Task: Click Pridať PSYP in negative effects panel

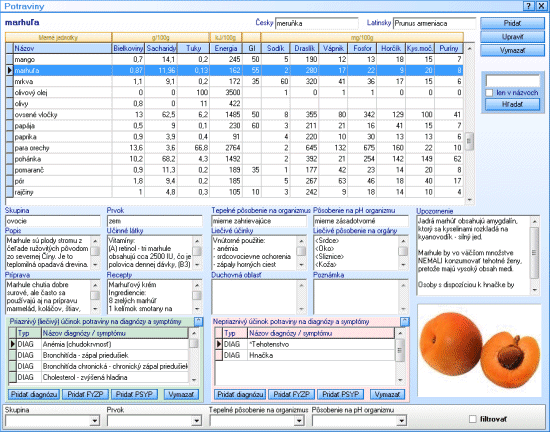Action: click(x=341, y=394)
